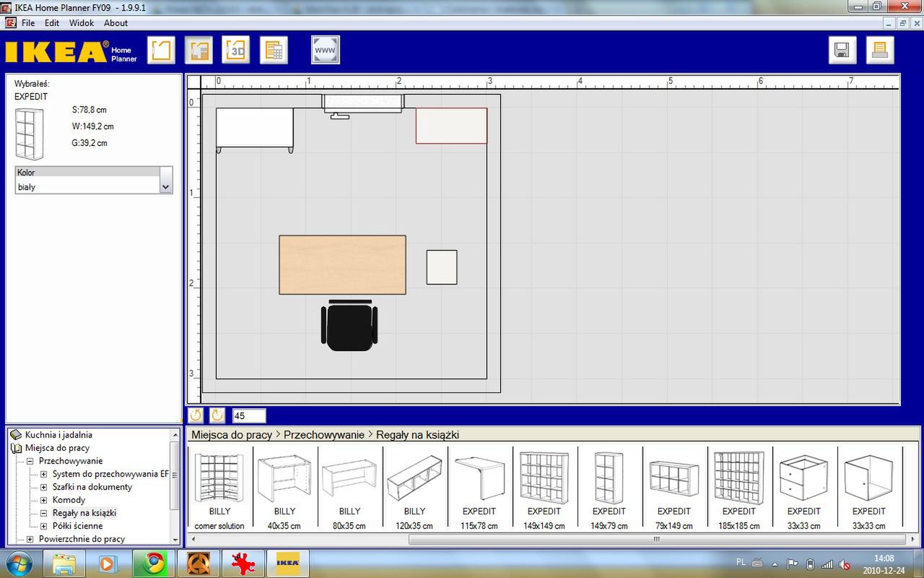Select Kuchnia i jadalnia category
The image size is (924, 578).
[58, 435]
